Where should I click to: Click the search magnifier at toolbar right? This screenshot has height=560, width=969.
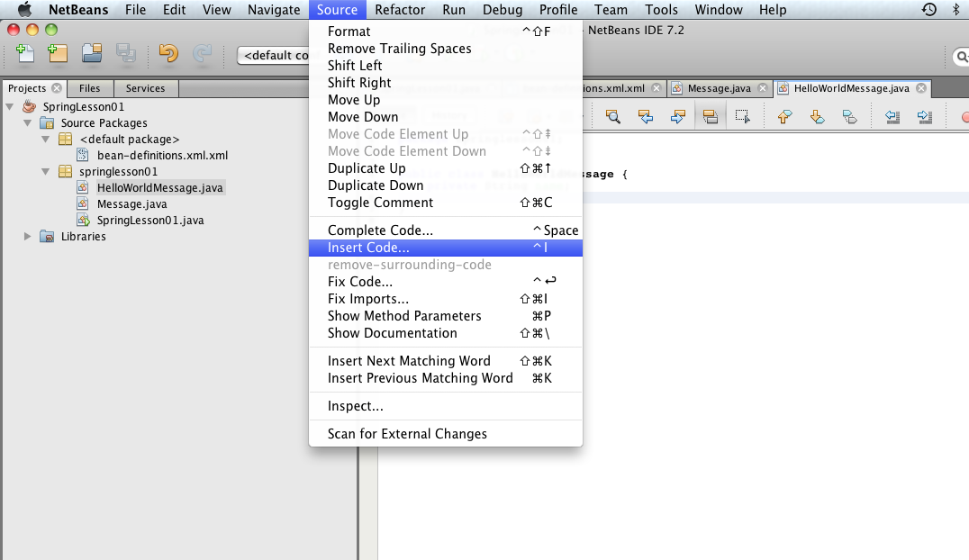[x=962, y=57]
